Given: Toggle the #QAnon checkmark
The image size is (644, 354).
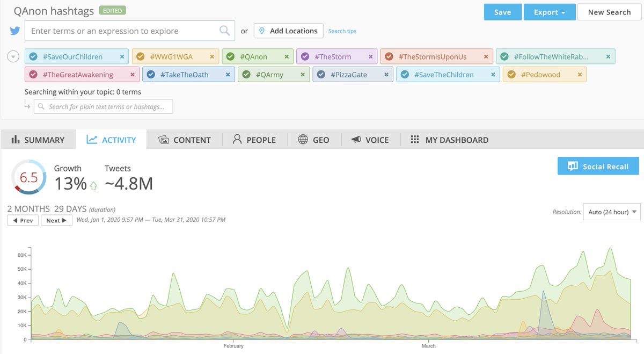Looking at the screenshot, I should 230,56.
